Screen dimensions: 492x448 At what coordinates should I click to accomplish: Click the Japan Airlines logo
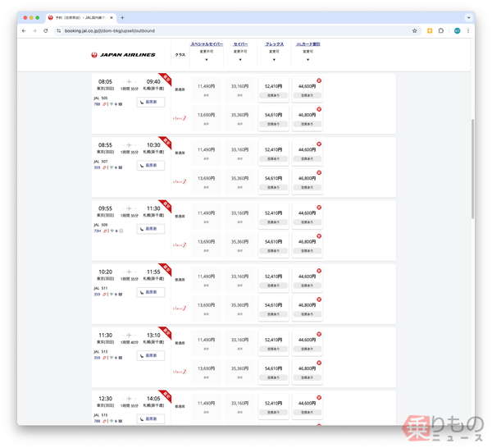[x=123, y=55]
